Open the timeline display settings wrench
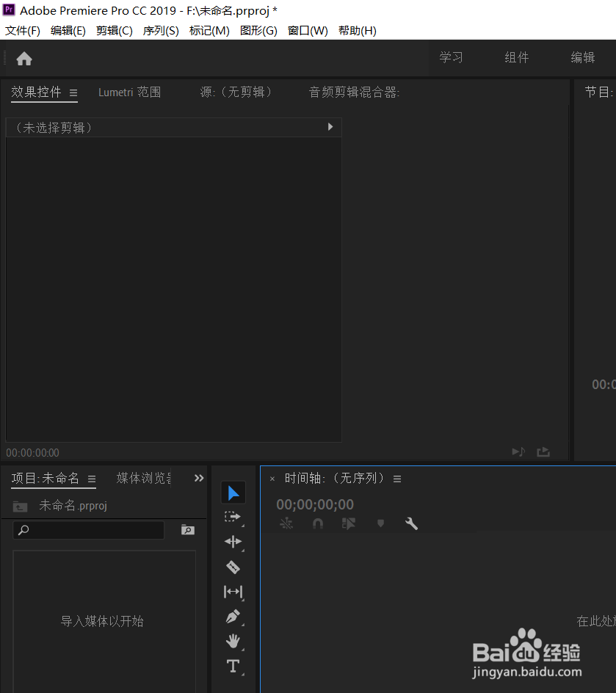The image size is (616, 693). tap(411, 523)
